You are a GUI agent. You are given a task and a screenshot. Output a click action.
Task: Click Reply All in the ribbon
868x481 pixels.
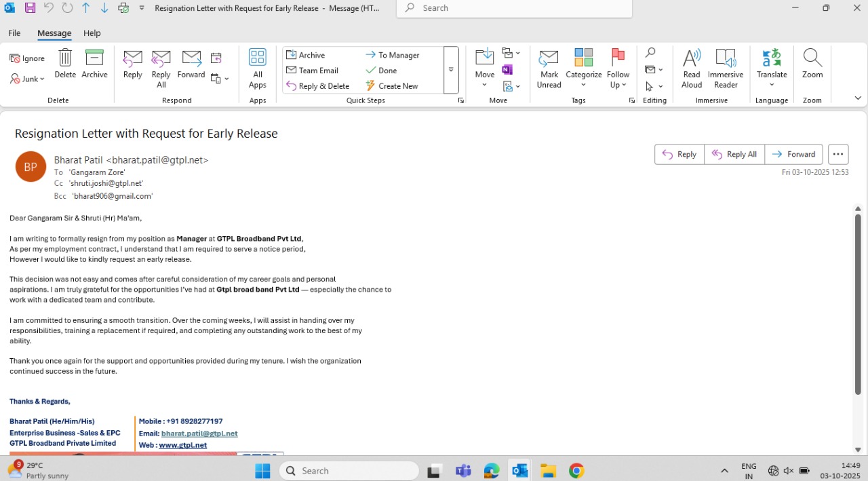(161, 69)
